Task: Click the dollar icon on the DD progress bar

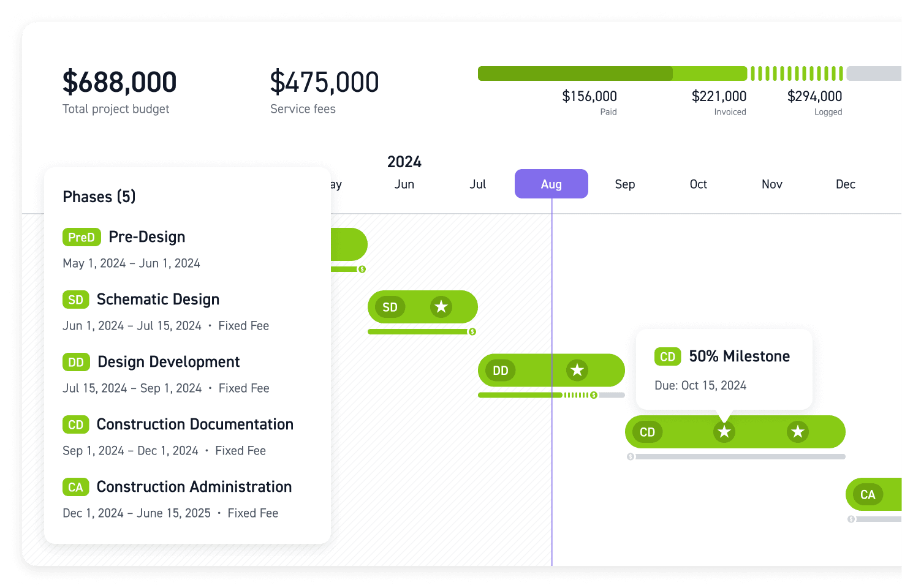Action: pyautogui.click(x=593, y=395)
